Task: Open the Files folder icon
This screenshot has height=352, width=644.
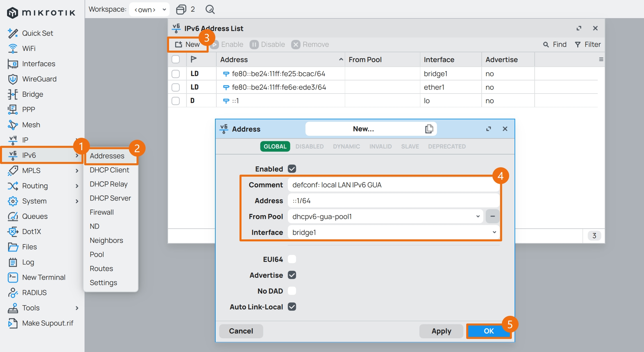Action: pos(13,247)
